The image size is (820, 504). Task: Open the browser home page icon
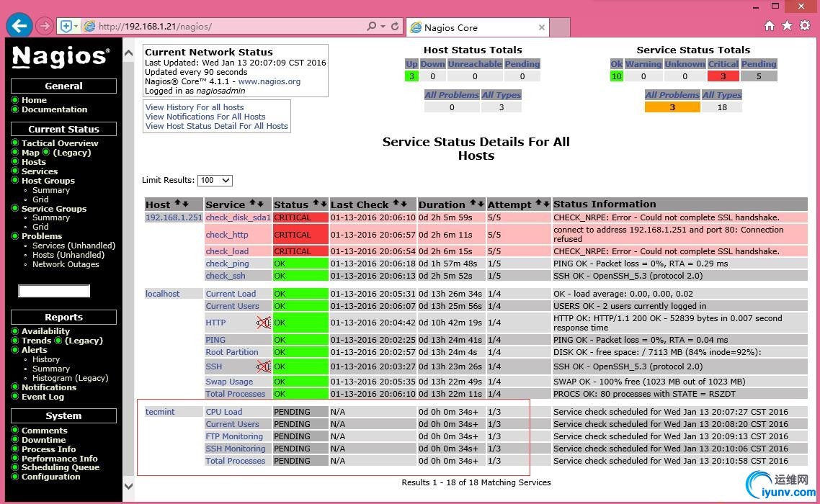770,26
